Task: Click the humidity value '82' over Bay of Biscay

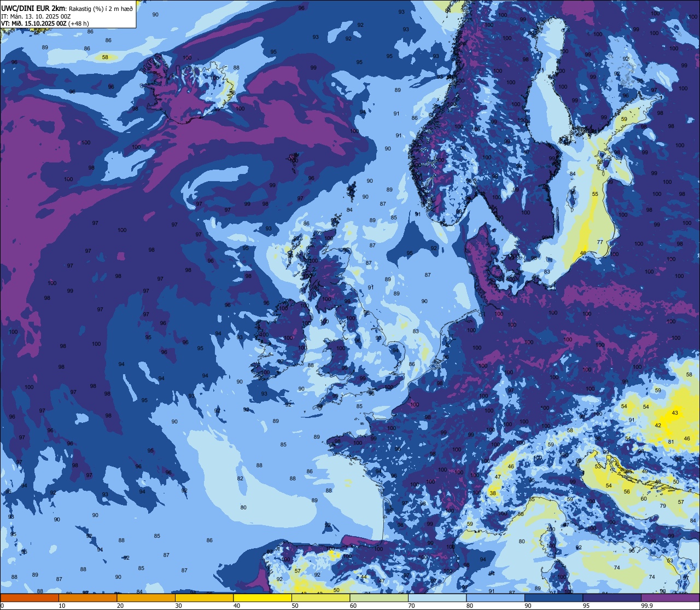Action: coord(240,479)
